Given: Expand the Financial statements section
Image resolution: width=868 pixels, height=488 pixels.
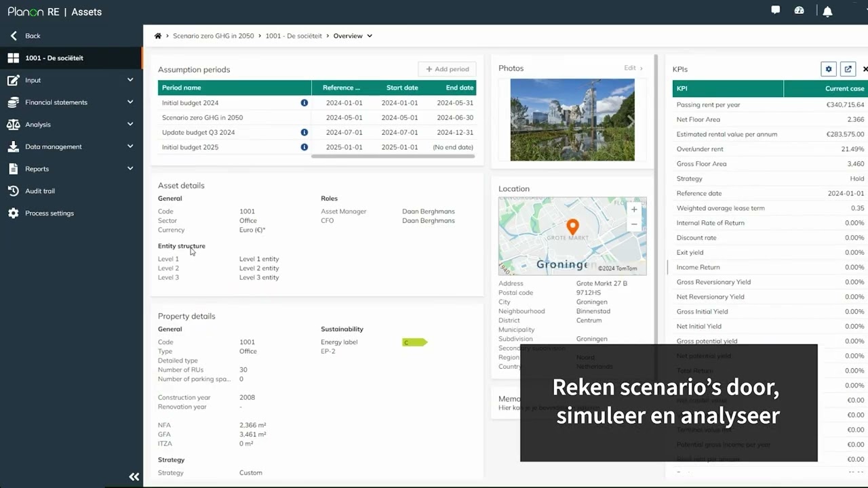Looking at the screenshot, I should [130, 102].
